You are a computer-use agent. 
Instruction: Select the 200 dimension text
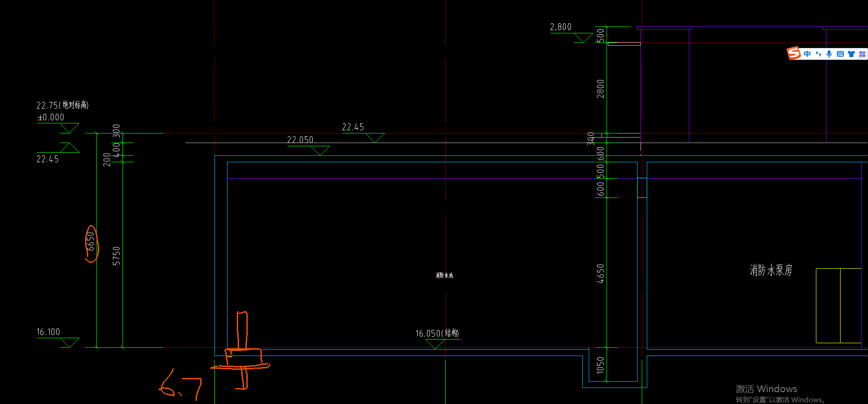tap(107, 159)
